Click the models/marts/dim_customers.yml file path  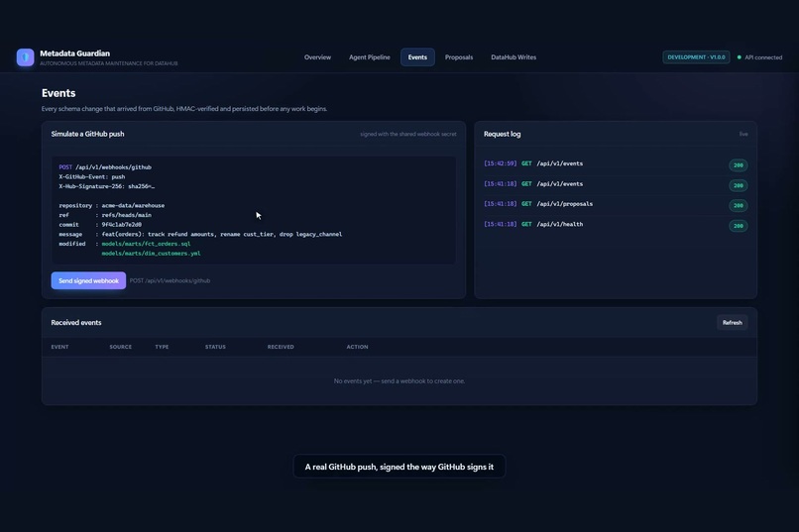coord(151,254)
